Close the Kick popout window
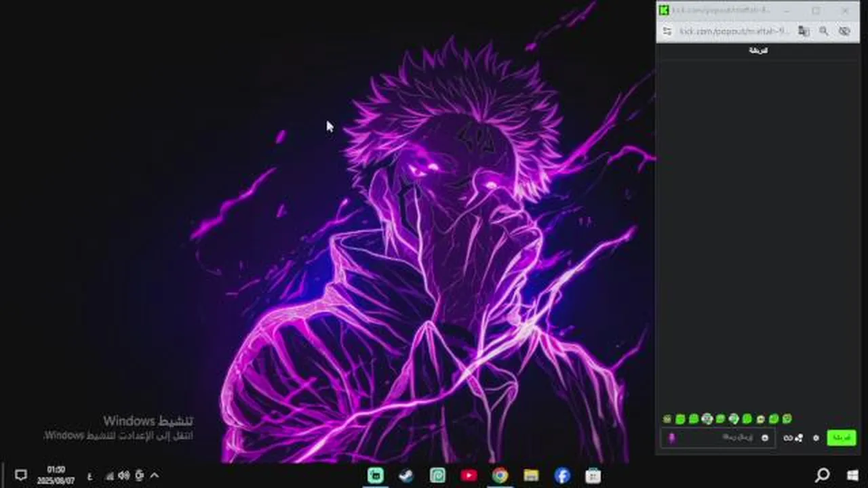Image resolution: width=868 pixels, height=488 pixels. 845,10
